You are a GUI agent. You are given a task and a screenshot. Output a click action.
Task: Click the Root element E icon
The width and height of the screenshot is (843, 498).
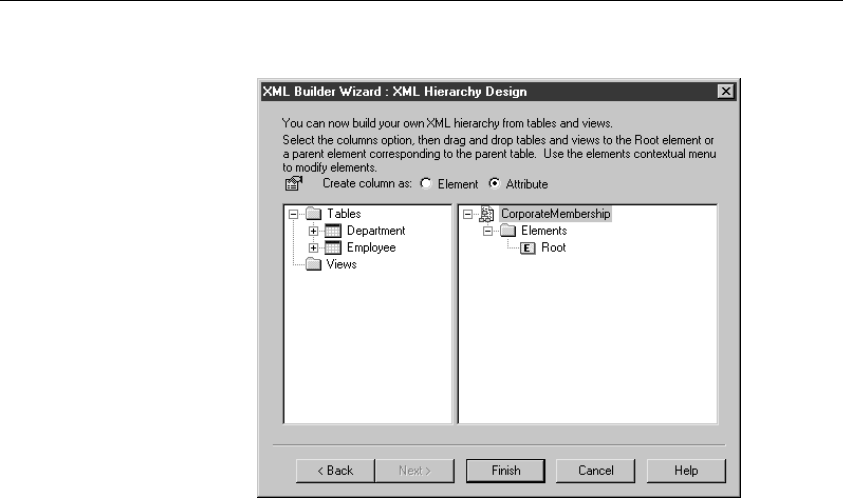528,248
